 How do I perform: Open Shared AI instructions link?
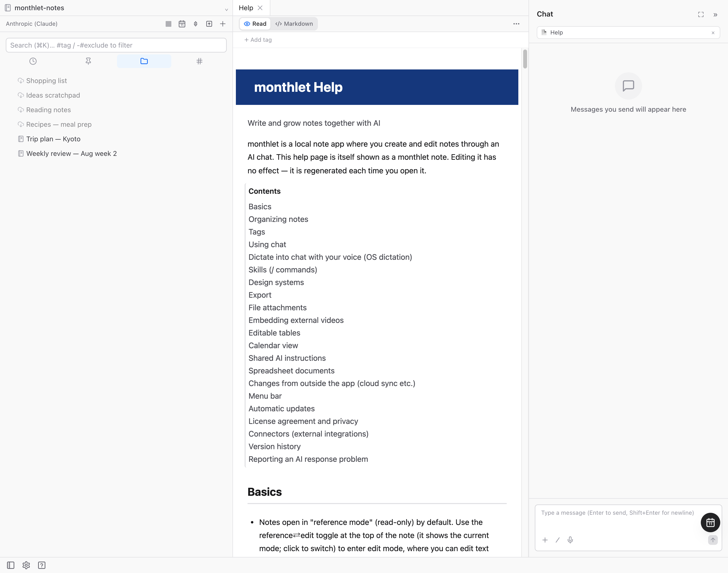click(x=287, y=358)
